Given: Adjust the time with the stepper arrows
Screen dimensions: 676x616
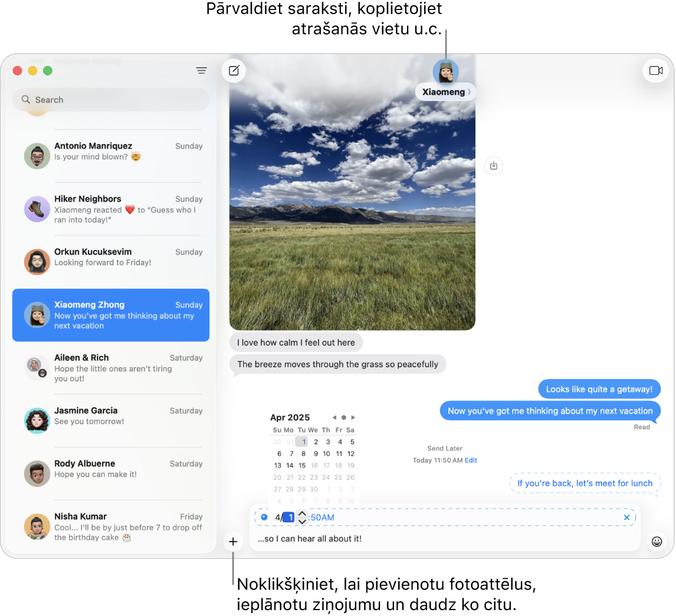Looking at the screenshot, I should coord(302,517).
